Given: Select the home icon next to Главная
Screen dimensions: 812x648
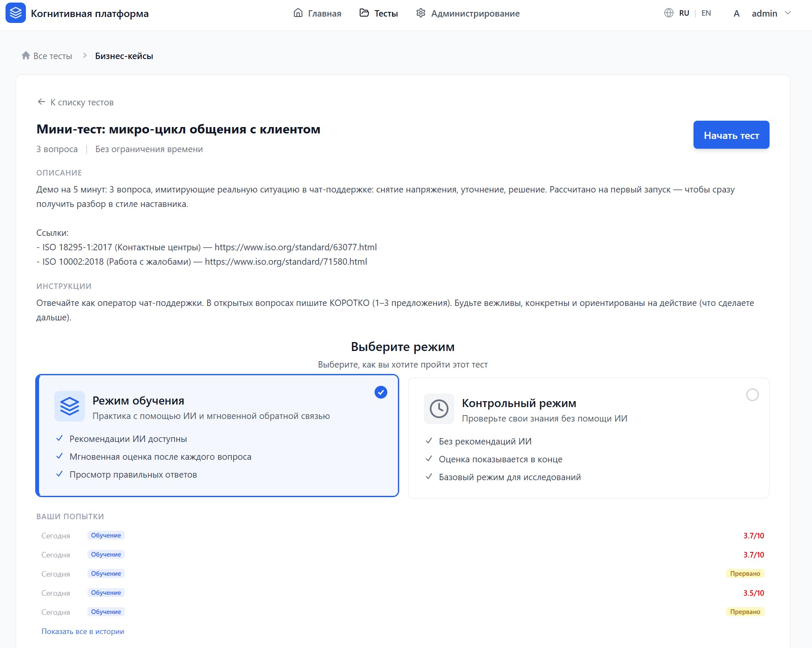Looking at the screenshot, I should tap(298, 13).
